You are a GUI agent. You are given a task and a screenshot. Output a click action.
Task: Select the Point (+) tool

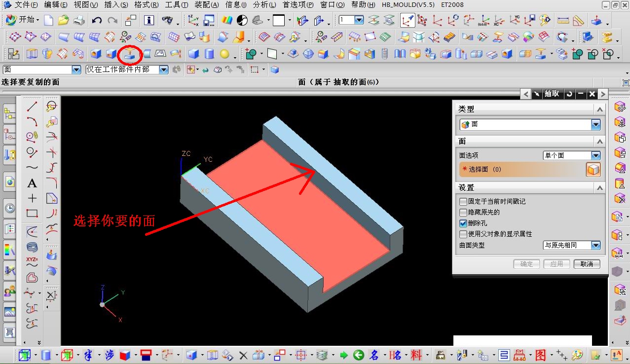[x=32, y=198]
